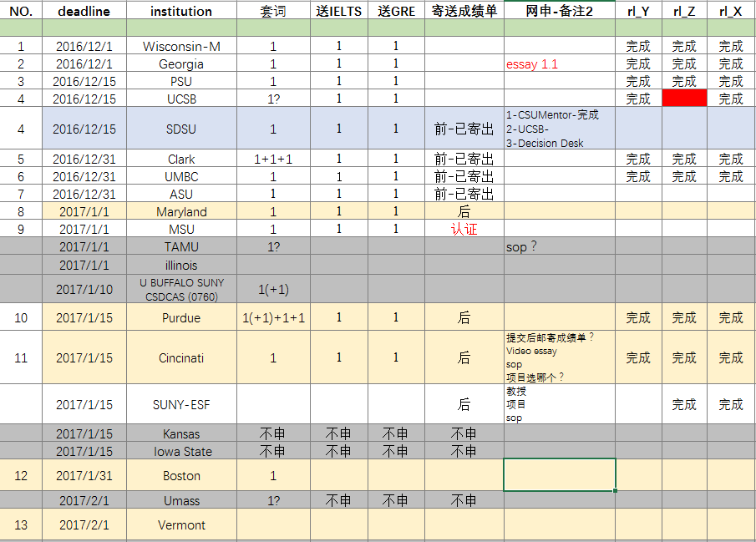
Task: Click the '1-CSUMentor-完成' notes cell in SDSU row
Action: click(560, 129)
